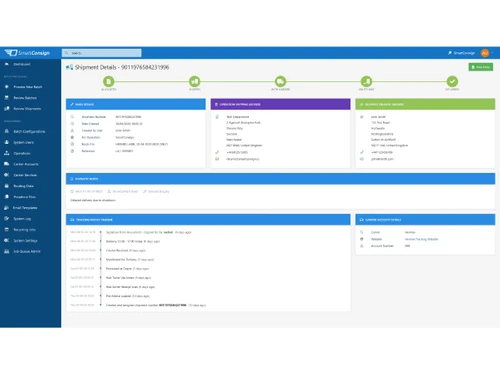Click the Tracking History Timeline header
This screenshot has width=500, height=375.
(x=208, y=220)
